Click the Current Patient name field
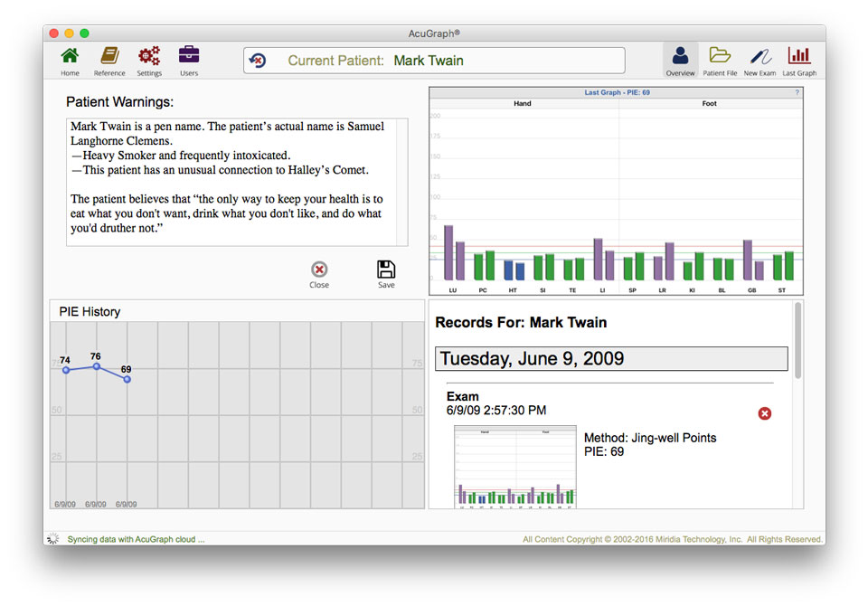Viewport: 868px width, 606px height. [x=435, y=61]
